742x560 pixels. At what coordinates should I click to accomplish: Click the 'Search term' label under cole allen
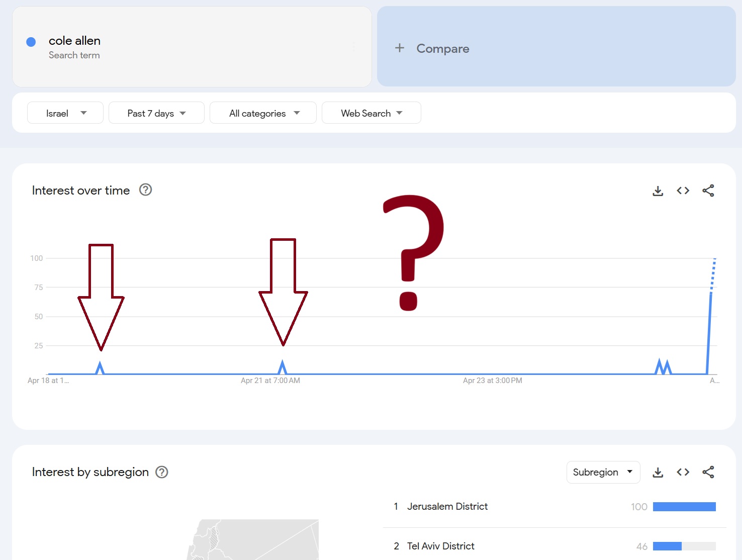pyautogui.click(x=74, y=55)
